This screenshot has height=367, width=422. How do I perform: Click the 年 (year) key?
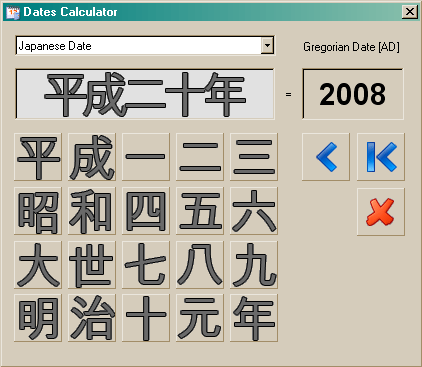coord(254,318)
